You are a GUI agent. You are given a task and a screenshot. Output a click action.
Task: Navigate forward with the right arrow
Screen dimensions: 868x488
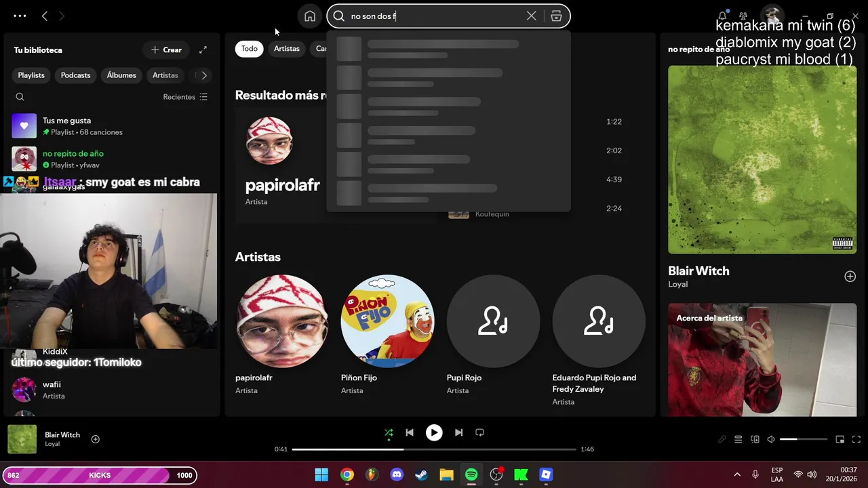click(62, 16)
